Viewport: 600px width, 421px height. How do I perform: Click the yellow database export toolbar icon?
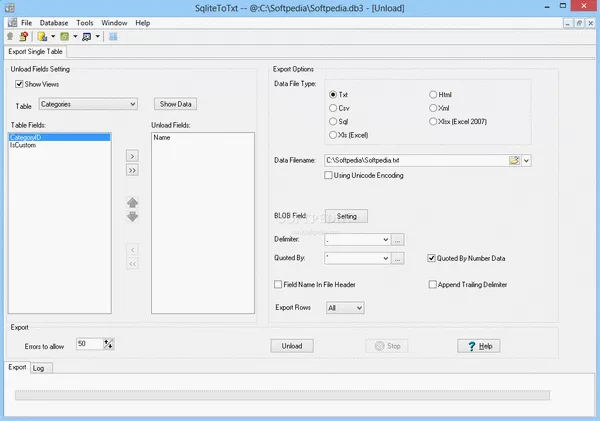[42, 36]
